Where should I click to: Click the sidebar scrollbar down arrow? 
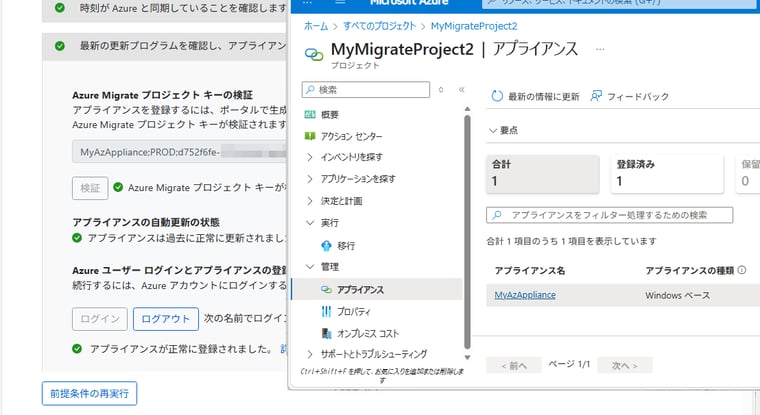point(467,357)
